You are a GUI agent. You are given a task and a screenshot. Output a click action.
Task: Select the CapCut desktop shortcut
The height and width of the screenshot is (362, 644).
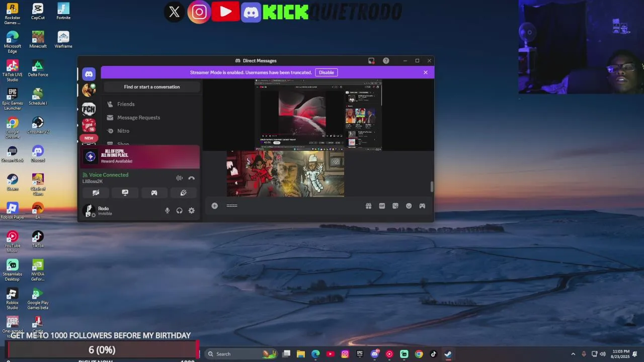(38, 12)
